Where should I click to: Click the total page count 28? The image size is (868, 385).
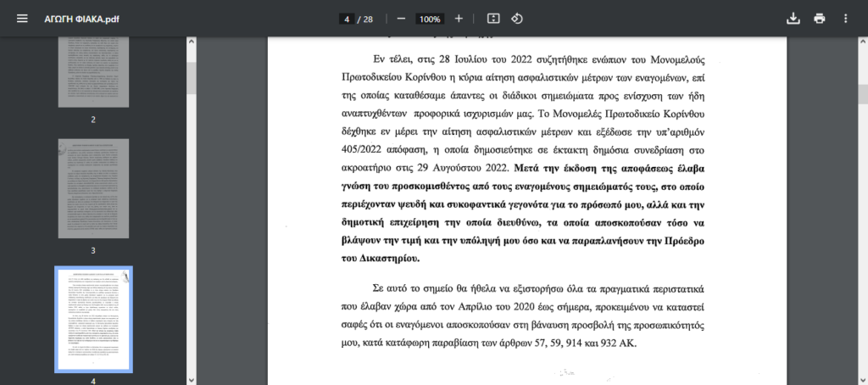pos(368,19)
